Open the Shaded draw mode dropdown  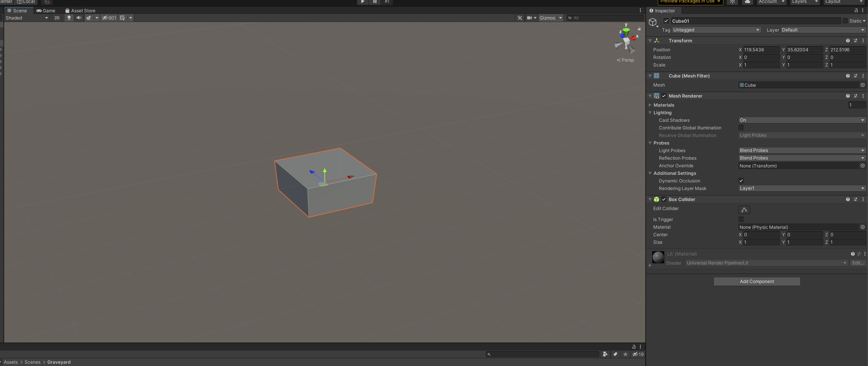coord(26,18)
